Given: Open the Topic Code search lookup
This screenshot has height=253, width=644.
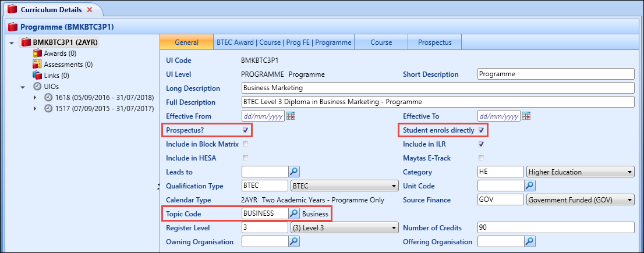Looking at the screenshot, I should click(x=294, y=213).
